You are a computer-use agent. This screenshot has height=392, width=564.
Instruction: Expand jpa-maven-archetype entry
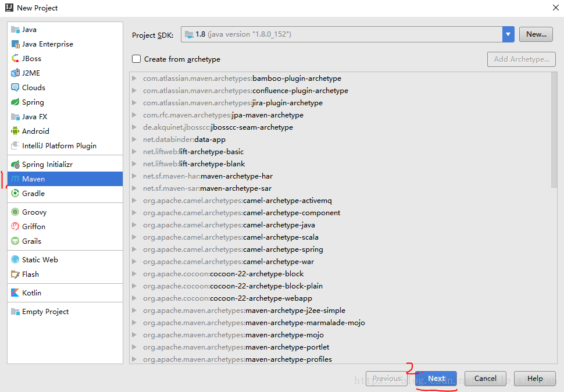coord(134,115)
